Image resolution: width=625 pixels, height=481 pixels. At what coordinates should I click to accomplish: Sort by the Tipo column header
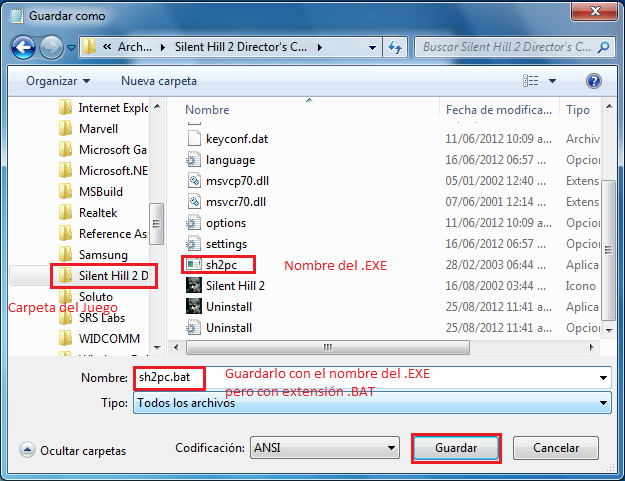tap(580, 110)
